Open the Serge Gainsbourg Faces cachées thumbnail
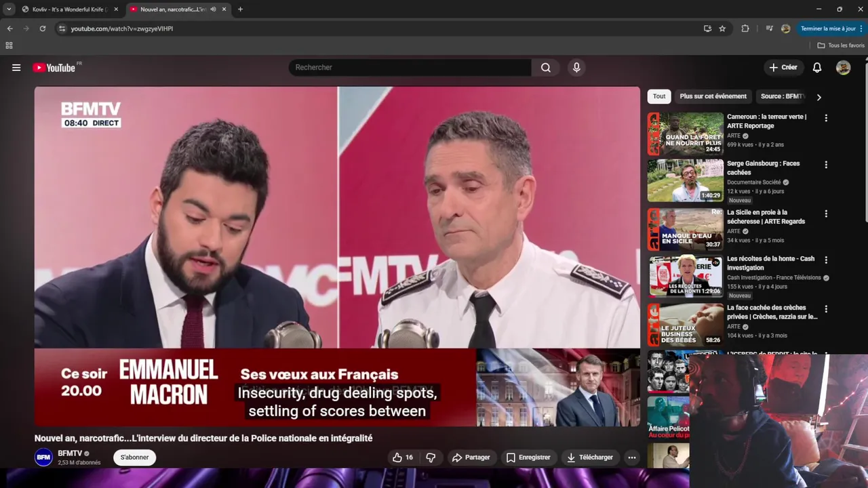868x488 pixels. coord(685,181)
